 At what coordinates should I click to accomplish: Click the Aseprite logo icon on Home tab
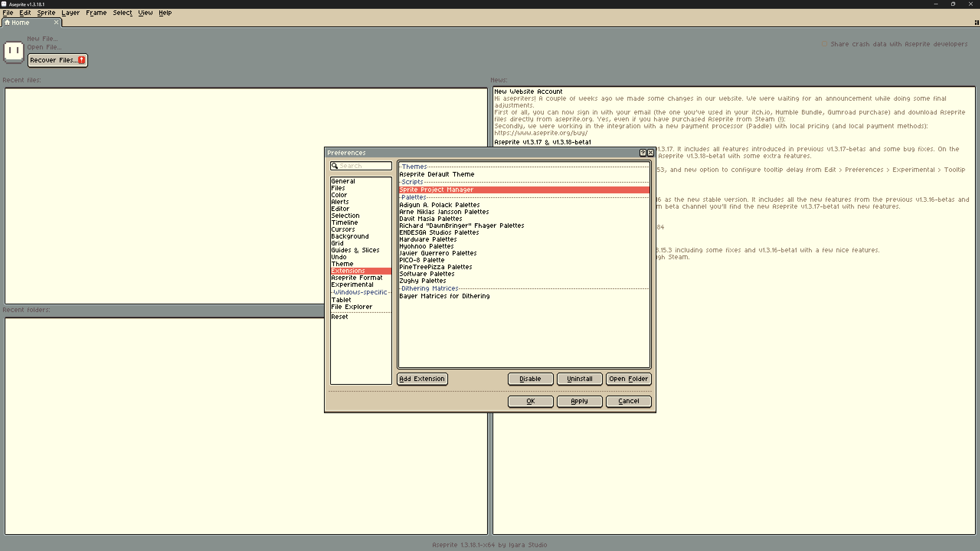14,52
